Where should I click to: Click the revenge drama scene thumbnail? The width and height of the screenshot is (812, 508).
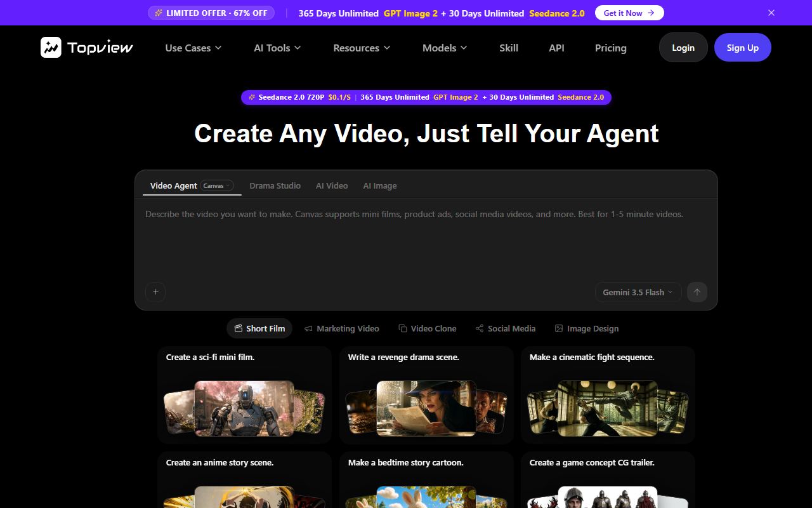[426, 408]
